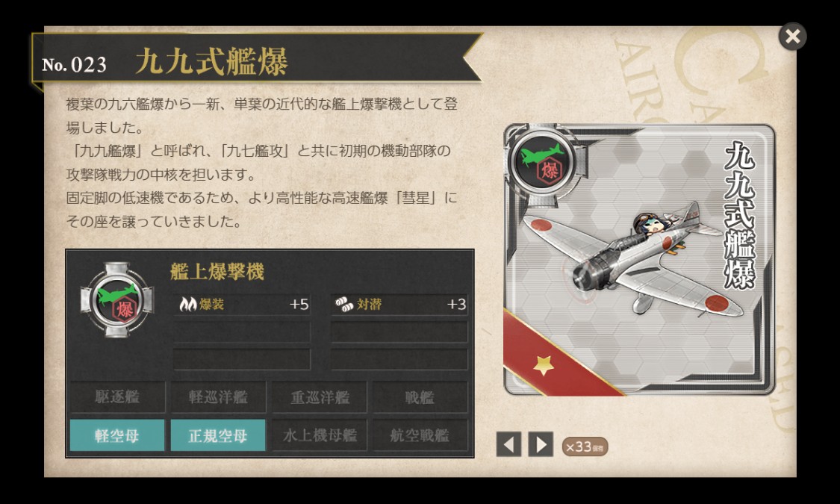The width and height of the screenshot is (840, 504).
Task: Close the equipment detail dialog
Action: (x=792, y=37)
